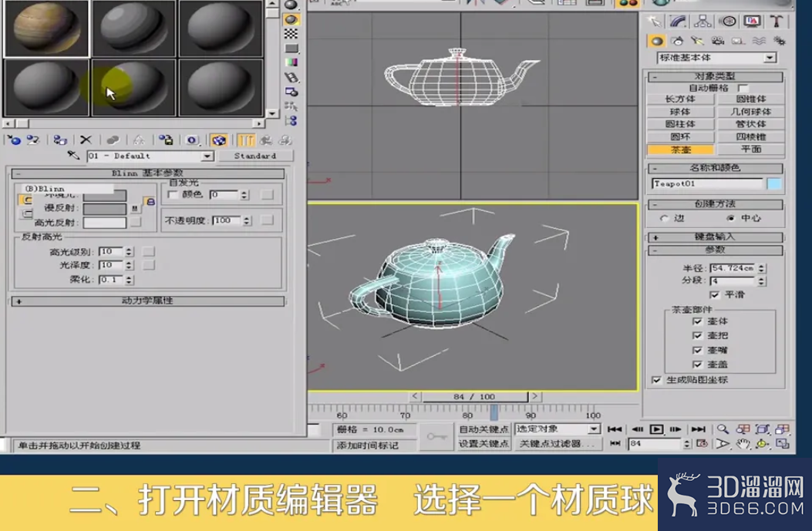The image size is (812, 531).
Task: Select the Systems gears category icon
Action: click(779, 41)
